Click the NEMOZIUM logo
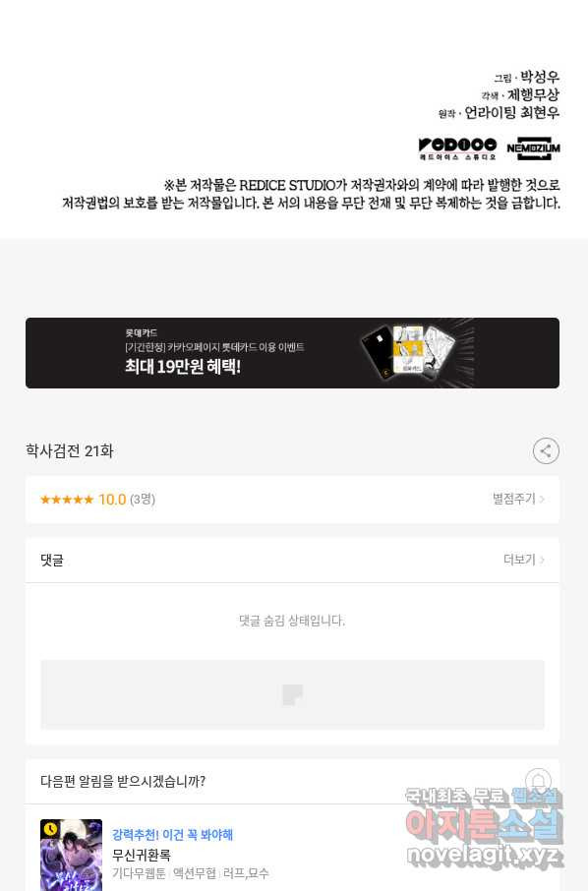This screenshot has height=891, width=588. click(x=533, y=148)
